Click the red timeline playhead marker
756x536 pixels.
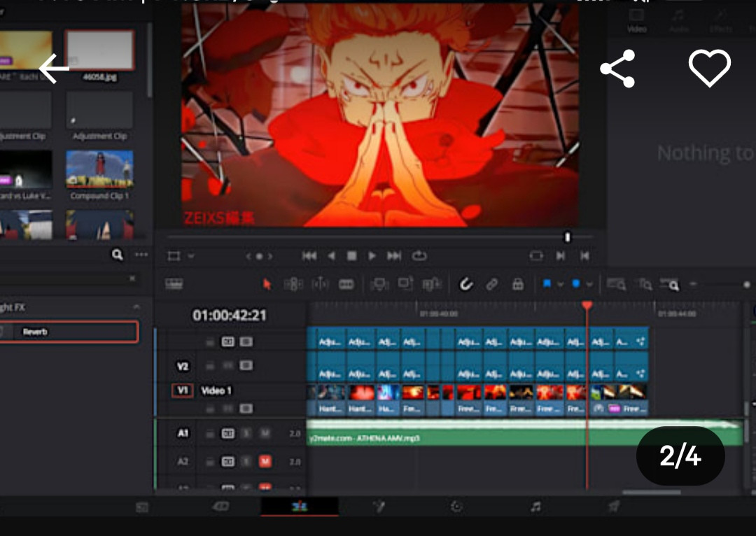pos(587,306)
